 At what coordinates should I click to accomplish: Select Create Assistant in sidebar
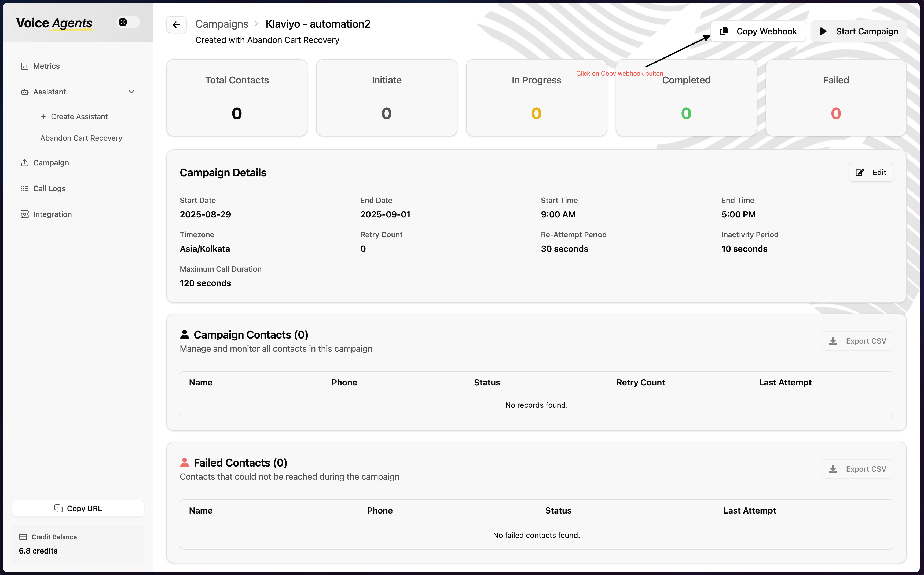point(79,117)
